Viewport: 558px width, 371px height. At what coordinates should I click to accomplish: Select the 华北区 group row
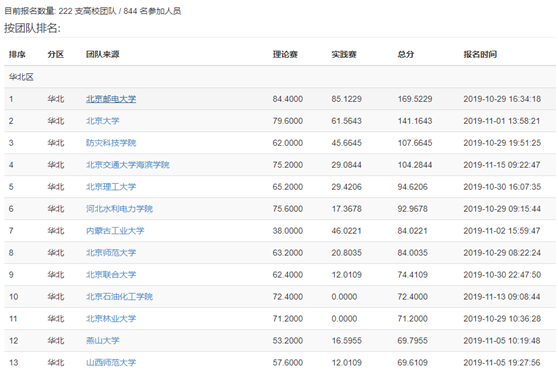coord(280,77)
